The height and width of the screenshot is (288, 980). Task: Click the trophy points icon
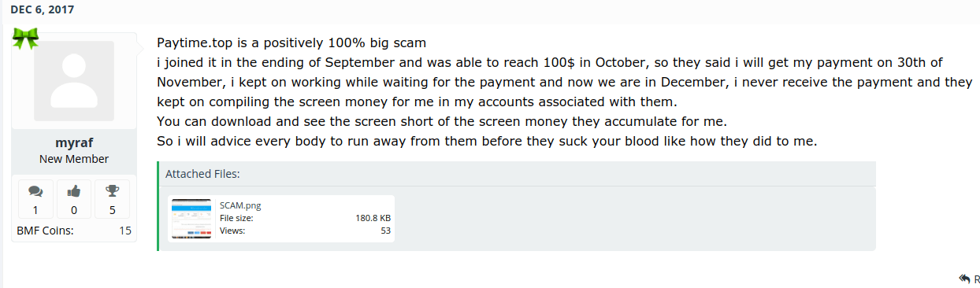pyautogui.click(x=113, y=191)
